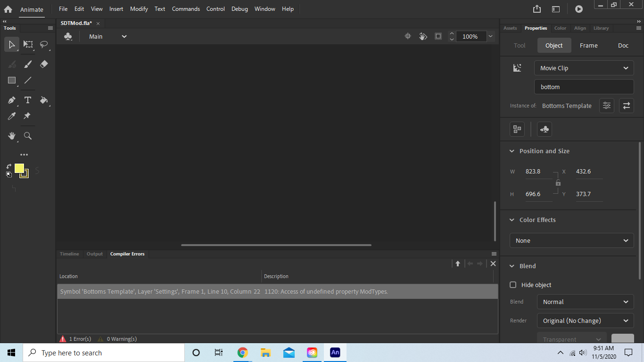
Task: Select the Eyedropper tool
Action: (11, 116)
